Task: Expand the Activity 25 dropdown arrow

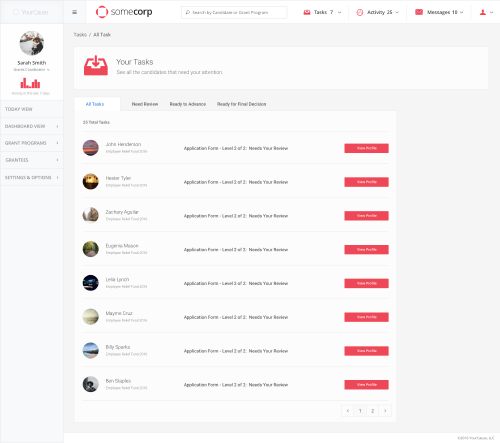Action: (397, 12)
